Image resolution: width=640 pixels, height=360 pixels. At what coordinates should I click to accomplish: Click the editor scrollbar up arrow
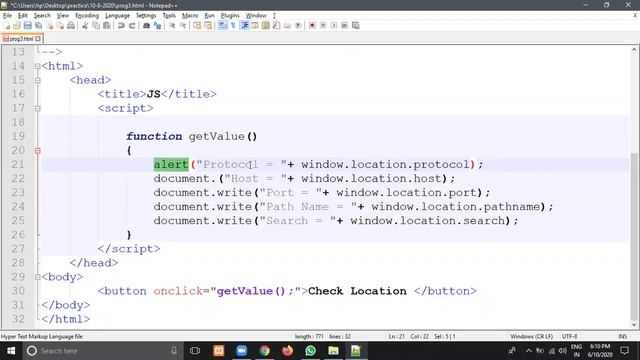(633, 50)
